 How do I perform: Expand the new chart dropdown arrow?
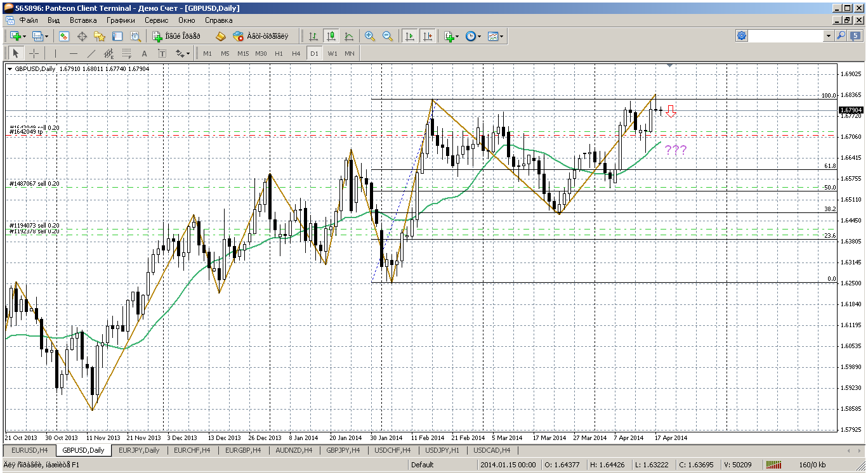click(x=24, y=36)
